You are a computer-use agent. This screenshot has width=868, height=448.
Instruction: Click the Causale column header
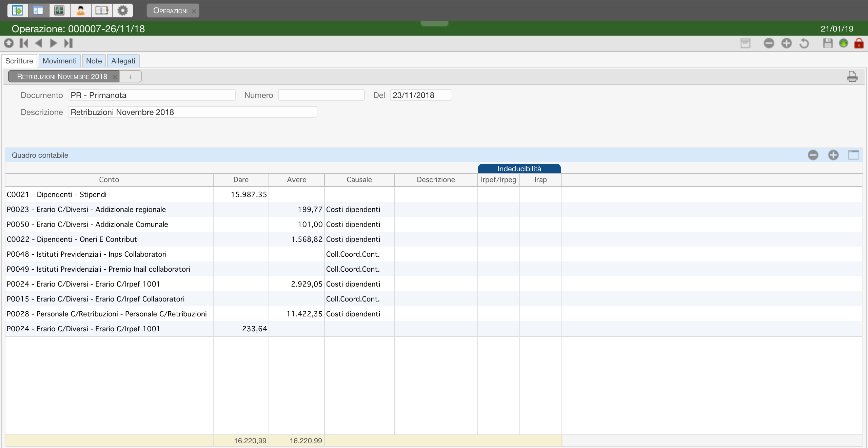tap(359, 180)
